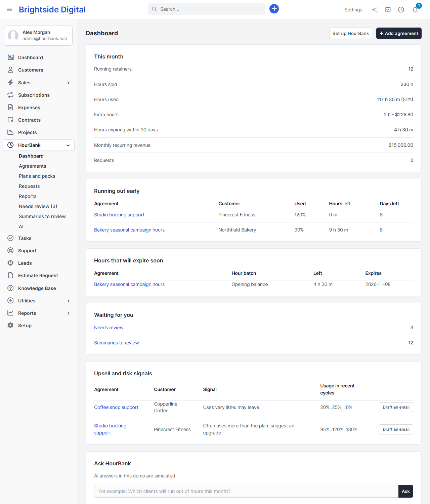Open Needs review (3) submenu item
Viewport: 430px width, 504px height.
point(38,206)
